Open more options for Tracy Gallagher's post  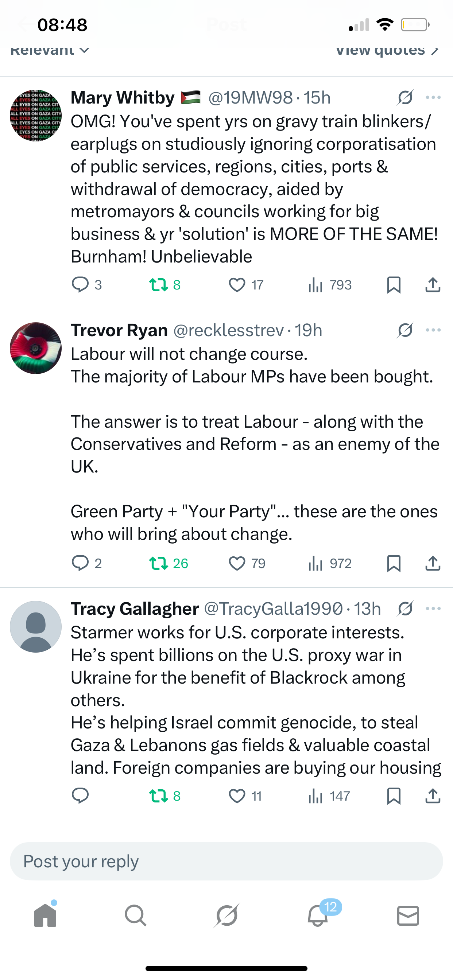(x=433, y=608)
